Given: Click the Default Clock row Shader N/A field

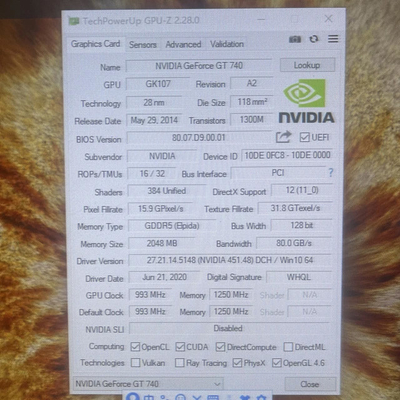Looking at the screenshot, I should click(310, 312).
